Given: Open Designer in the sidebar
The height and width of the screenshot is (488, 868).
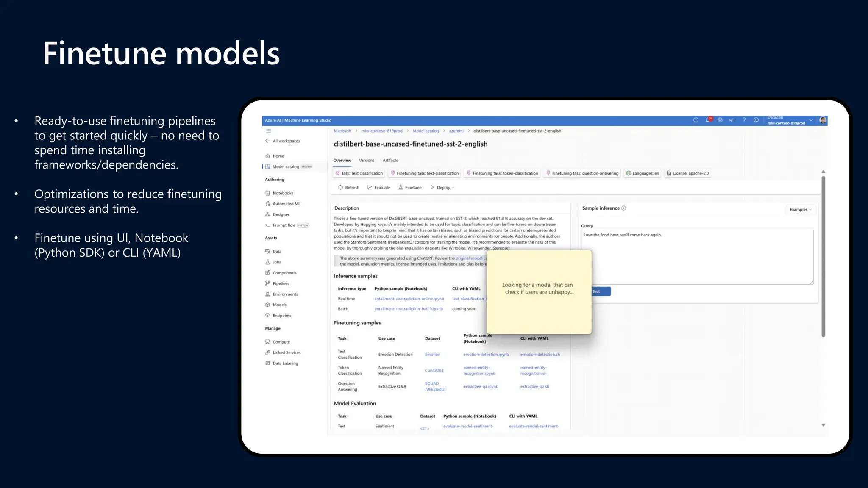Looking at the screenshot, I should (x=281, y=215).
